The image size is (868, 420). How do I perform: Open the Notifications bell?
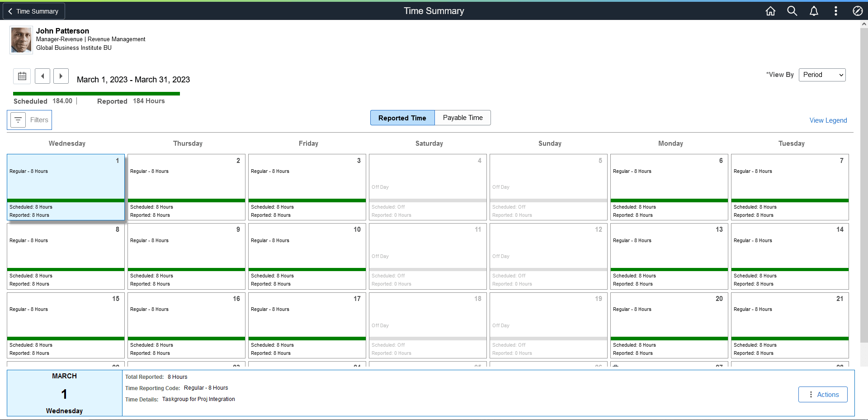coord(814,11)
